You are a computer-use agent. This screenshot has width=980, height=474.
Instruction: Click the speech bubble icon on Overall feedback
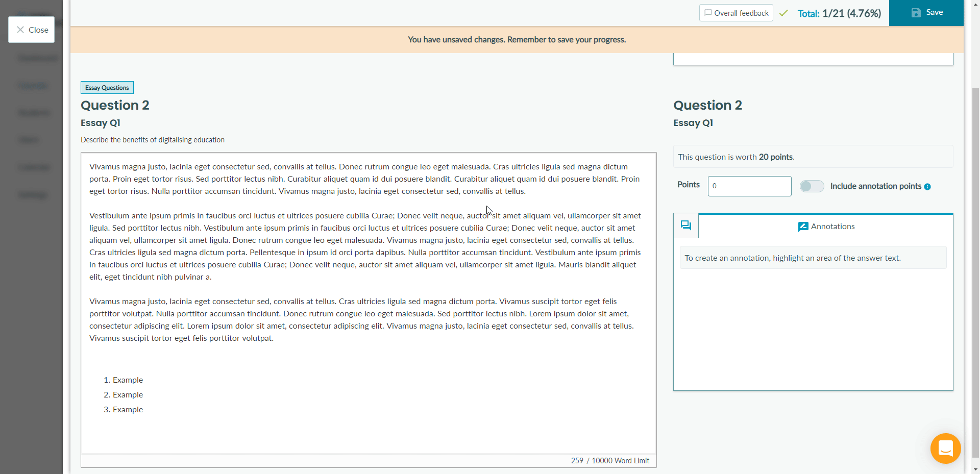pyautogui.click(x=708, y=13)
